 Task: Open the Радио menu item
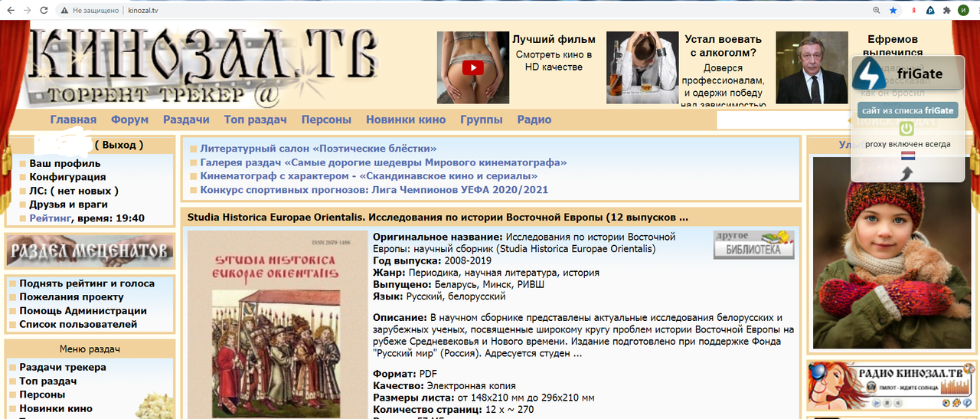[x=534, y=119]
